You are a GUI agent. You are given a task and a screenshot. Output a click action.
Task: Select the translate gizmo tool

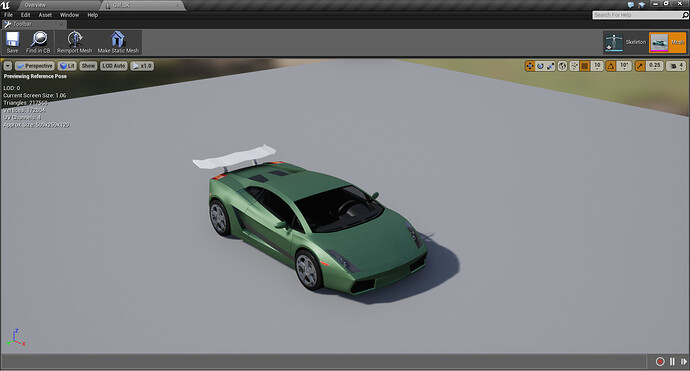530,66
